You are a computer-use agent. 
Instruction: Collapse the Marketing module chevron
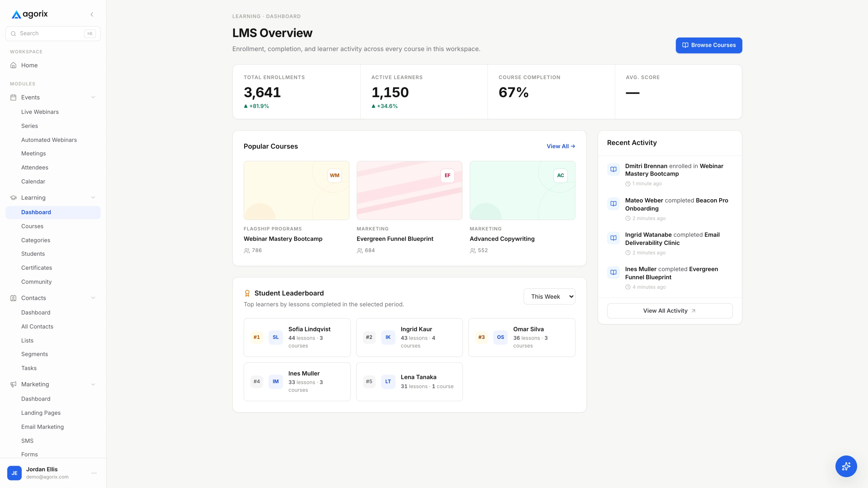click(93, 384)
